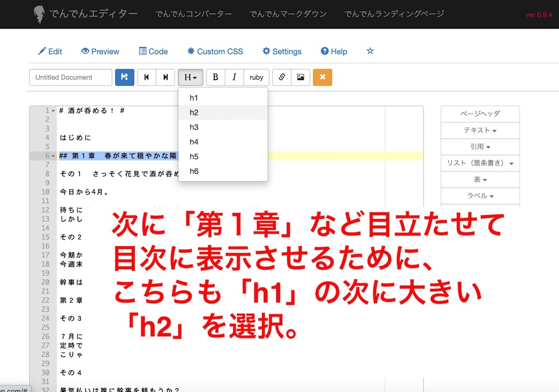Click the ruby annotation button
The width and height of the screenshot is (559, 392).
[x=257, y=78]
